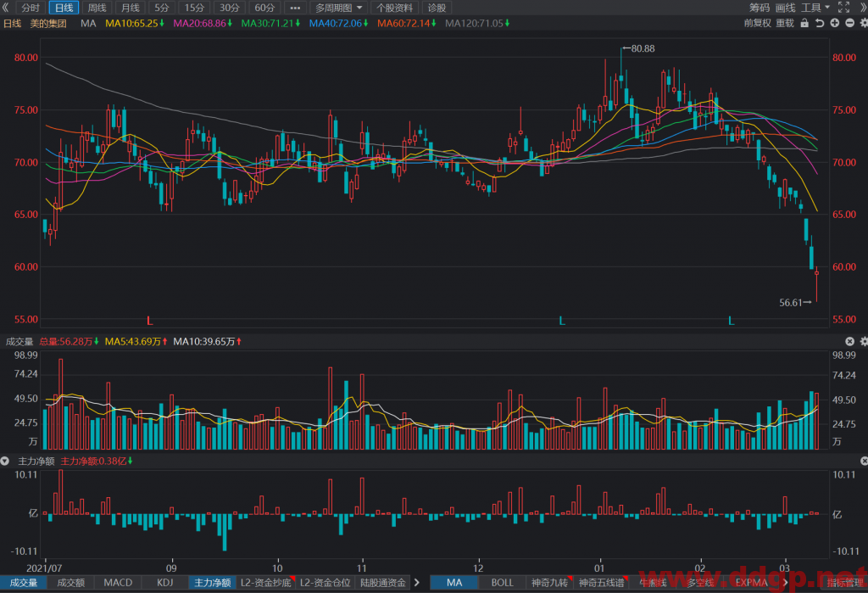The image size is (868, 593).
Task: Click MA20:68.86 legend label
Action: pyautogui.click(x=203, y=23)
